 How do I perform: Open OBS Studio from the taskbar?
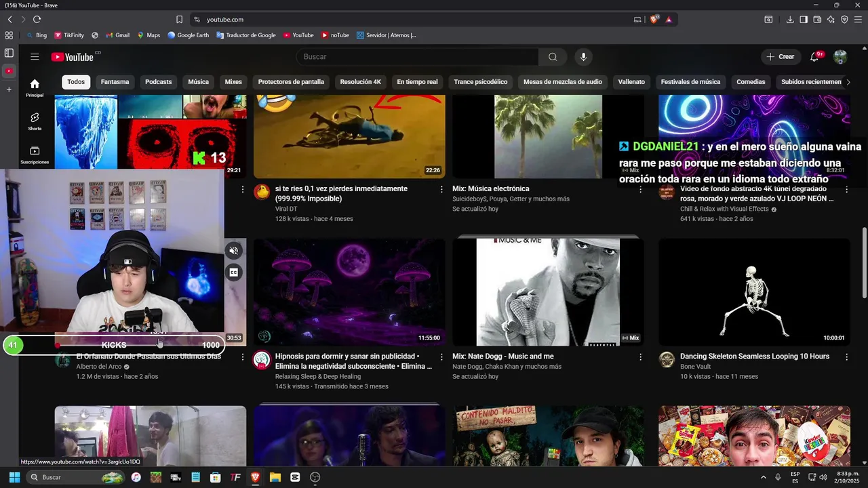coord(315,477)
